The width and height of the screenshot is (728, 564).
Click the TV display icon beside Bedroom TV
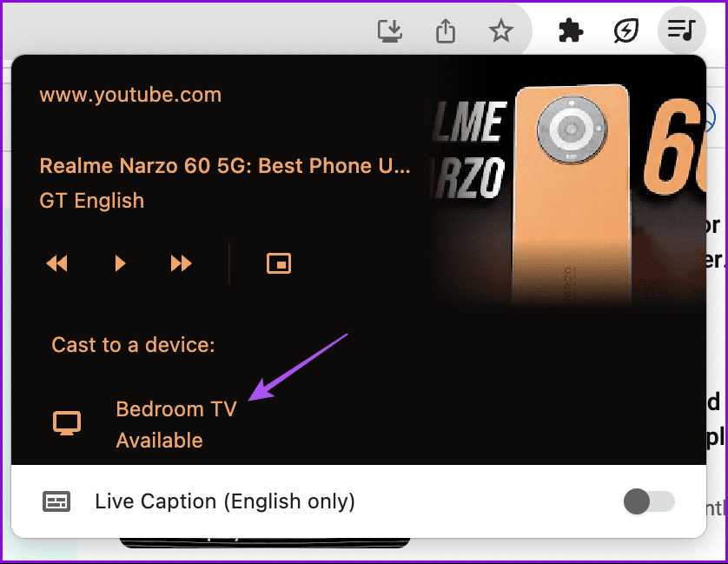[67, 423]
